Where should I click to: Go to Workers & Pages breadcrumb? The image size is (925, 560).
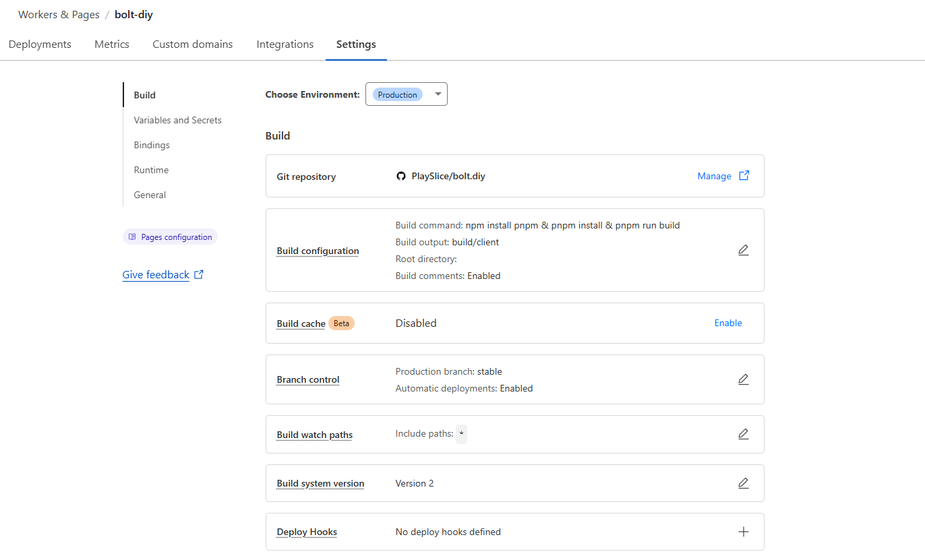[59, 14]
